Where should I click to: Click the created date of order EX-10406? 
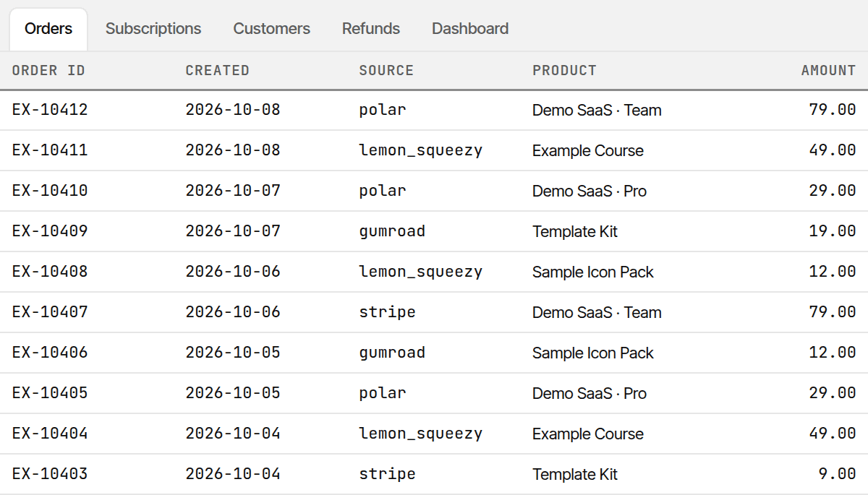[233, 353]
